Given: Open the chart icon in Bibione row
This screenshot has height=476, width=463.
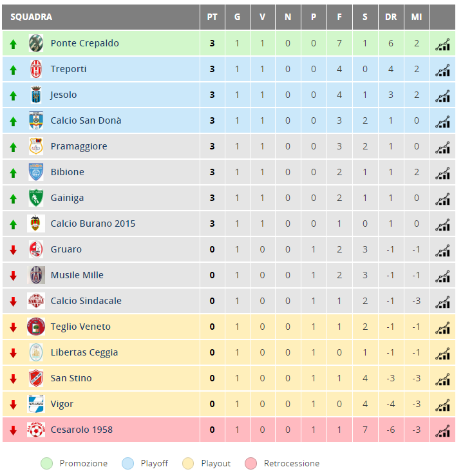Looking at the screenshot, I should pos(442,173).
